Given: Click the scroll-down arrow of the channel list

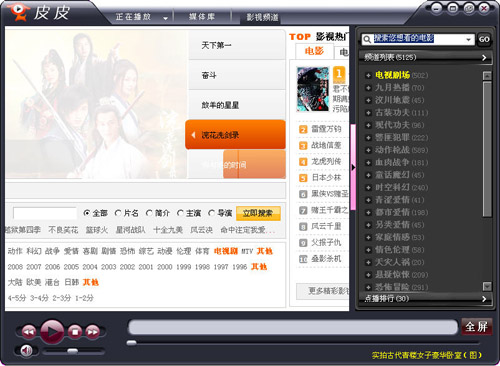Looking at the screenshot, I should pyautogui.click(x=487, y=286).
